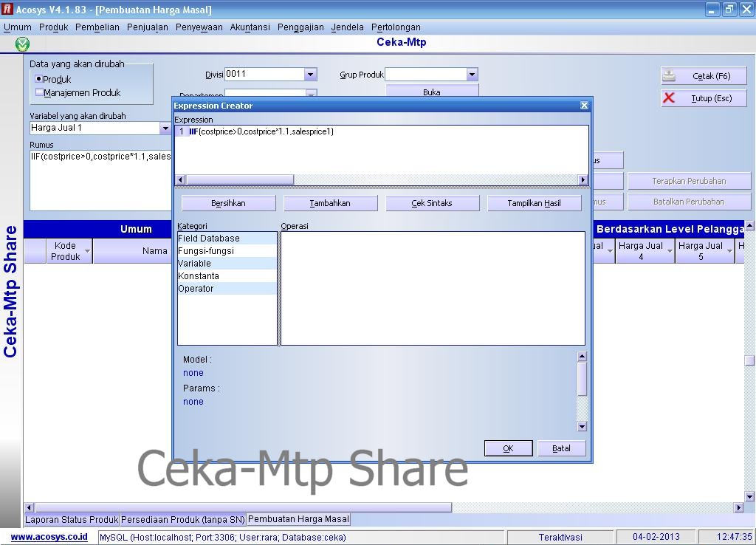
Task: Click the red X icon on Tutup button
Action: (669, 98)
